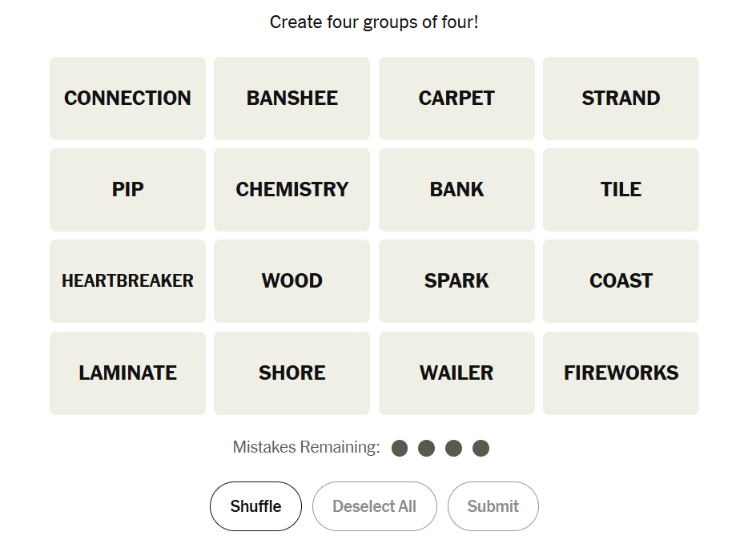The image size is (756, 556).
Task: Shuffle the word tiles
Action: 255,506
